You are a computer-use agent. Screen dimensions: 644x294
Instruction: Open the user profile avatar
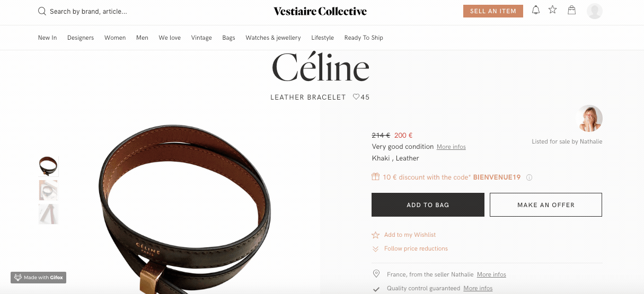click(595, 11)
